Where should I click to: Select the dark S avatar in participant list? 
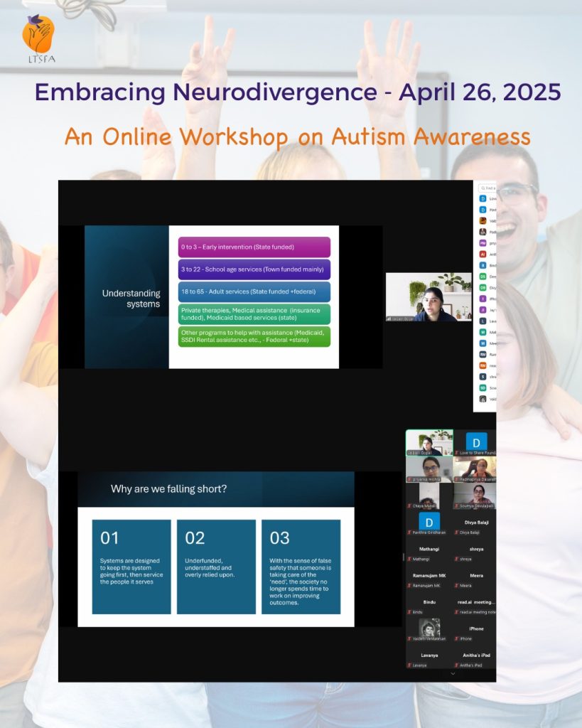(483, 377)
